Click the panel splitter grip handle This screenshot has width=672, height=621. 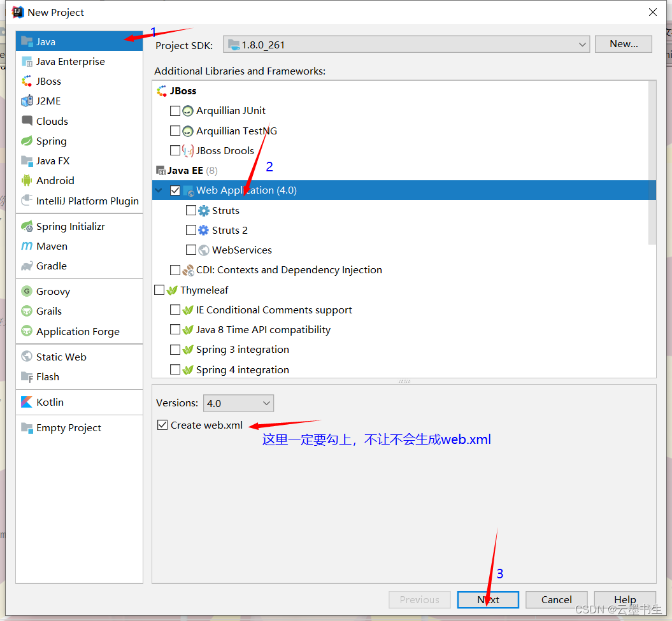coord(404,381)
